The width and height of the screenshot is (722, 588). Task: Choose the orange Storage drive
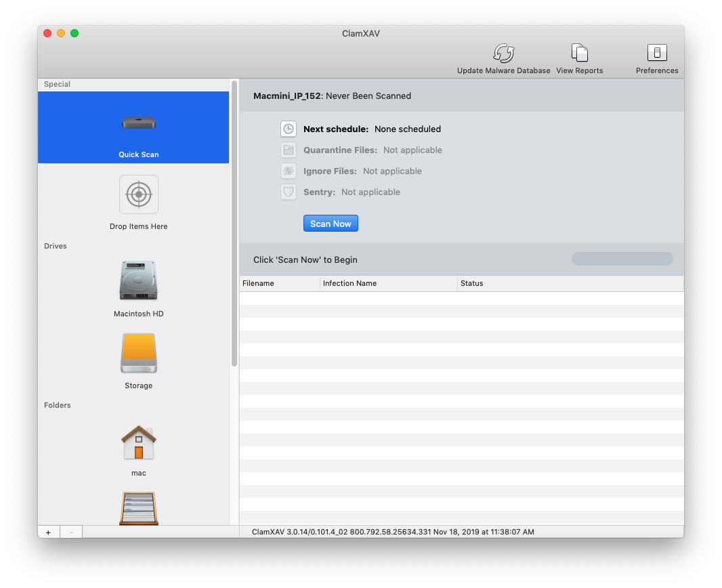(139, 353)
